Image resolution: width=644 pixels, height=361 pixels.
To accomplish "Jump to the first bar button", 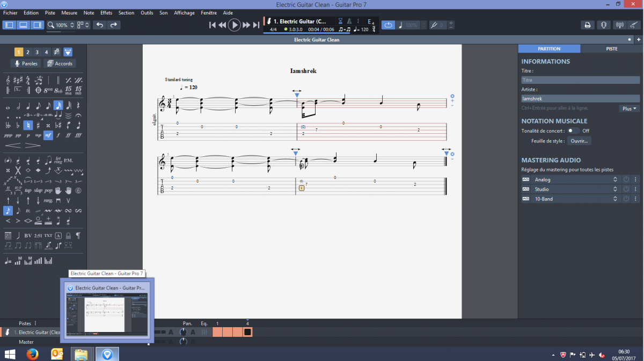I will [x=213, y=25].
